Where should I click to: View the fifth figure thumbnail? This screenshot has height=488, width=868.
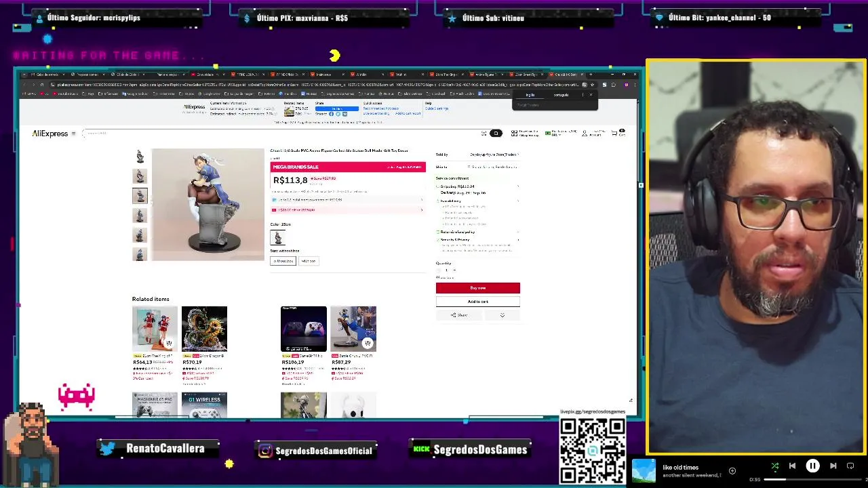[140, 235]
